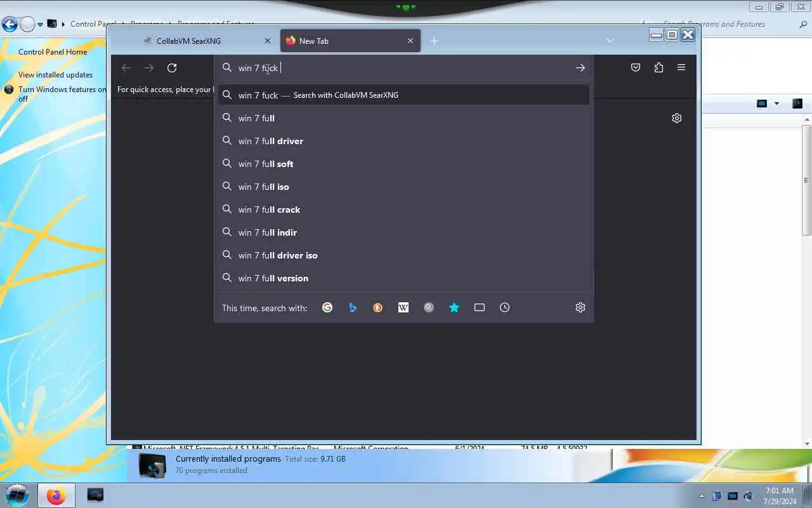812x508 pixels.
Task: Reload the page in Firefox
Action: tap(172, 68)
